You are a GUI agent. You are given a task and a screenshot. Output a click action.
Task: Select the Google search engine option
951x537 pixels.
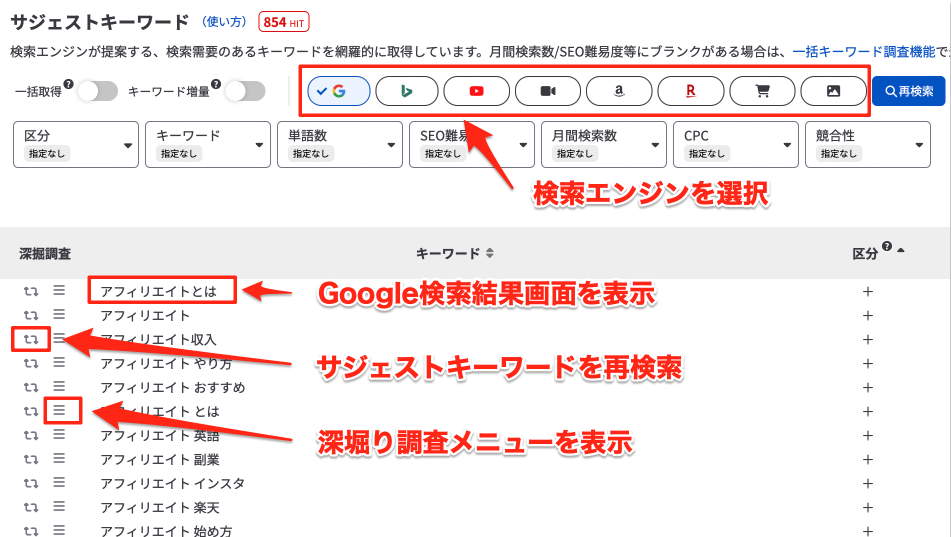[337, 91]
